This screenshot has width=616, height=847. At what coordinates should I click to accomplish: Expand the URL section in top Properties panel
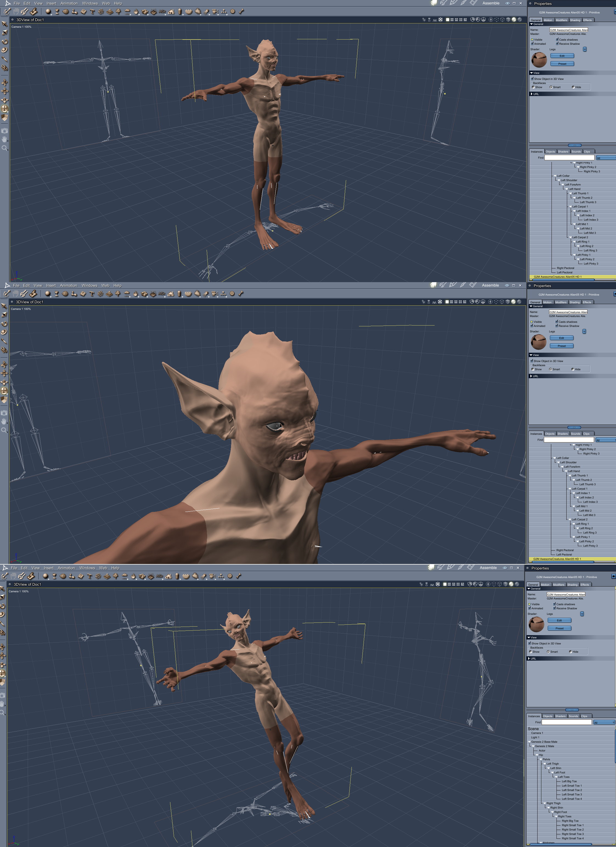[x=532, y=94]
